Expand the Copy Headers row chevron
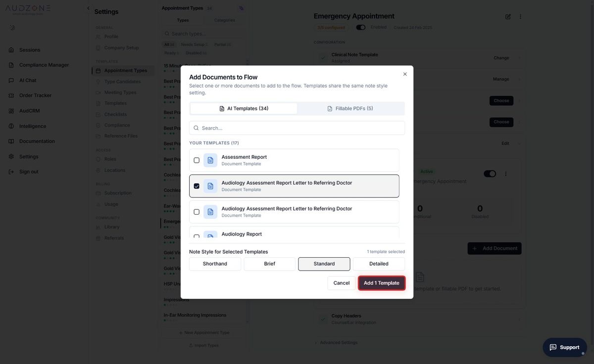Viewport: 594px width, 364px height. (519, 319)
